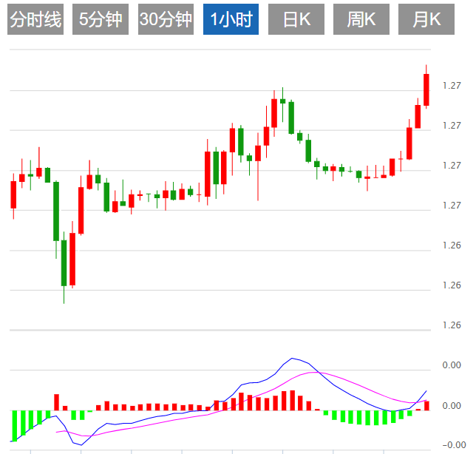Click the blue MACD line peak
This screenshot has width=476, height=454.
[292, 359]
